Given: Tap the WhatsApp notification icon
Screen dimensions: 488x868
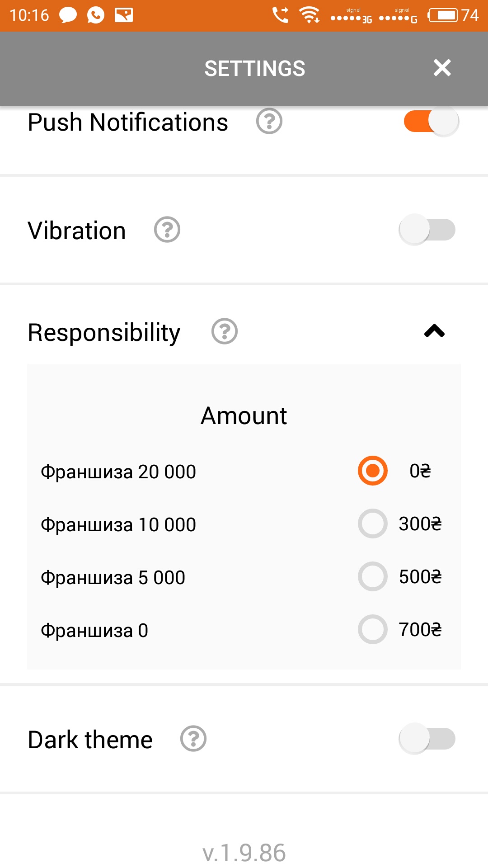Looking at the screenshot, I should point(96,15).
